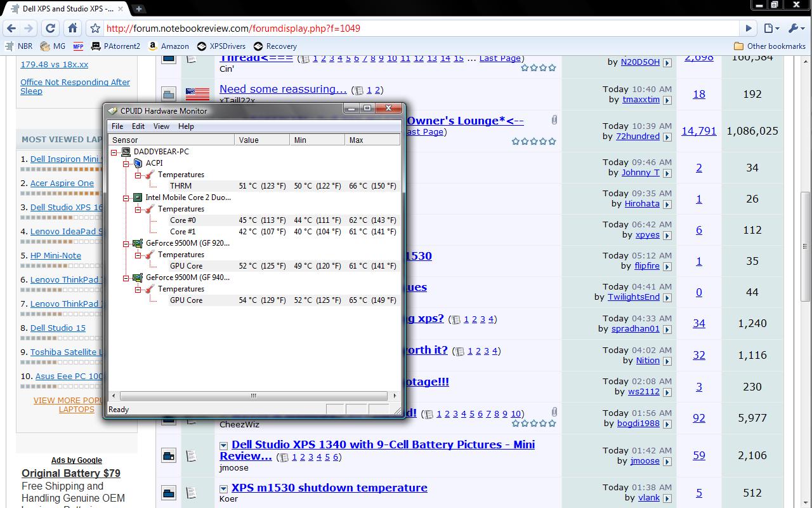Go to last post by Hirohata

coord(667,204)
